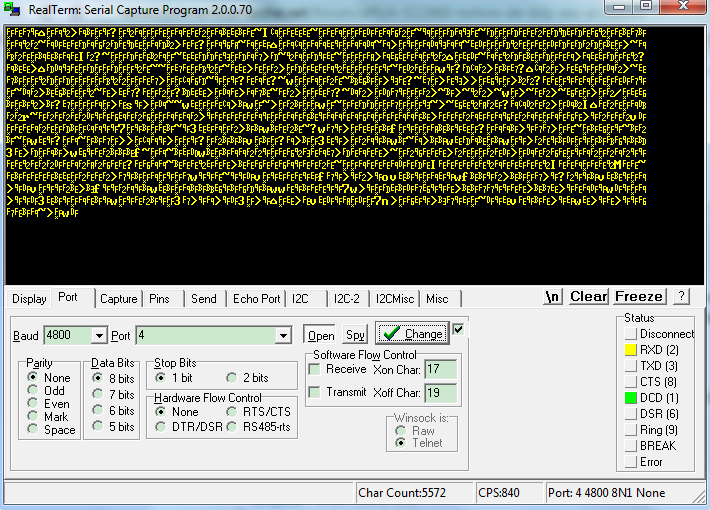Open help with the ? button
This screenshot has width=710, height=510.
pyautogui.click(x=681, y=297)
